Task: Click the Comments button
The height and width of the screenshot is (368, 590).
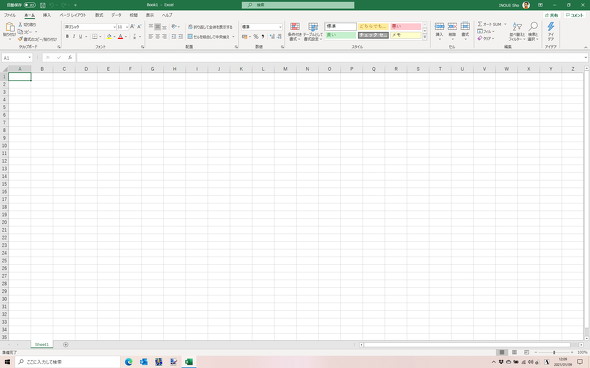Action: 575,15
